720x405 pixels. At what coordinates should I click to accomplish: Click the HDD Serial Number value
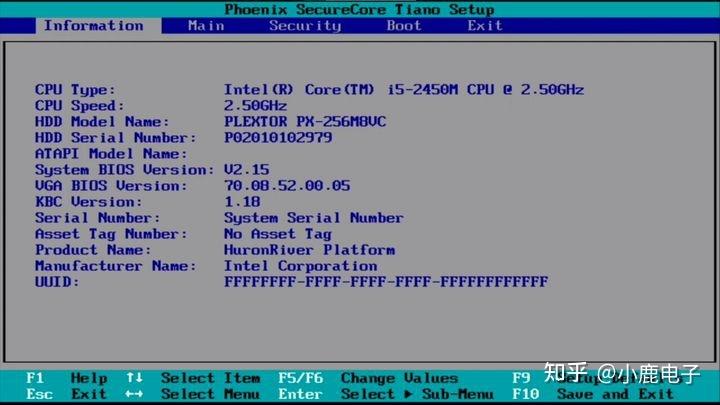click(x=278, y=137)
